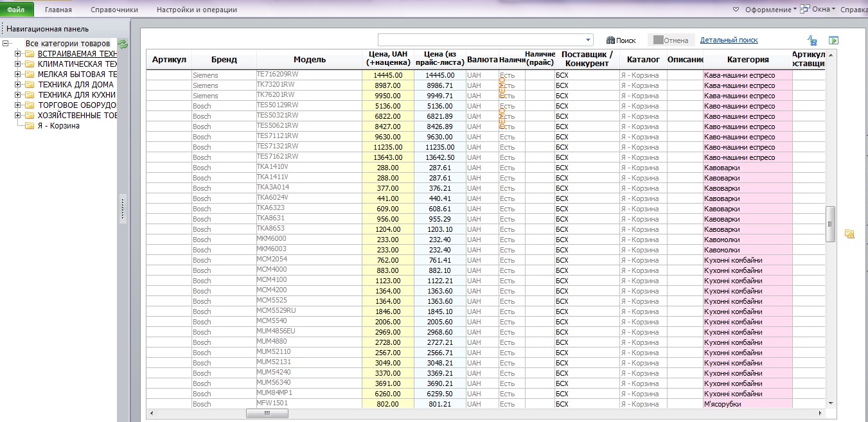This screenshot has width=868, height=422.
Task: Click folder icon of Я - Корзина
Action: 29,126
